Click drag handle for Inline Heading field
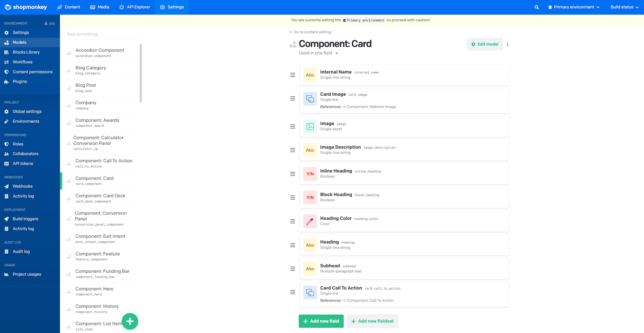 coord(292,174)
